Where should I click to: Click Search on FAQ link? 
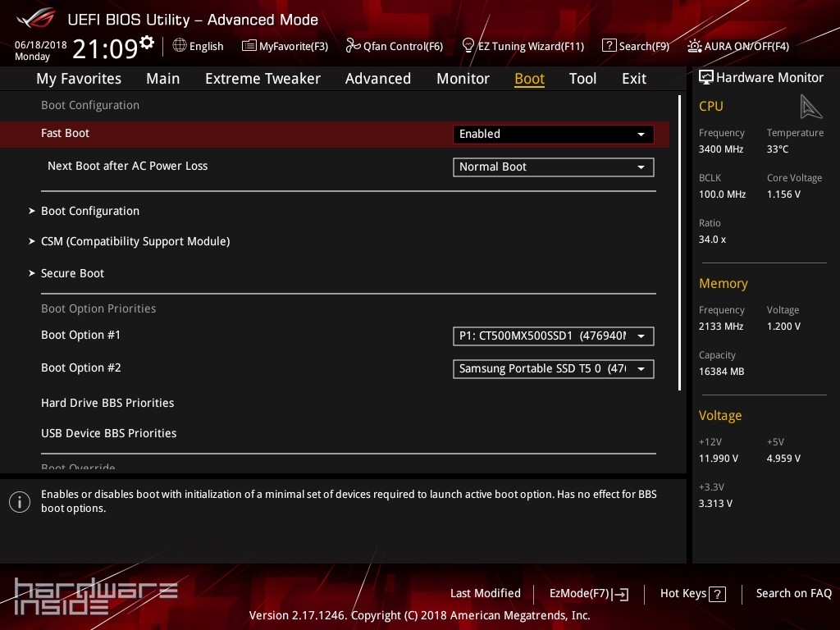[793, 594]
